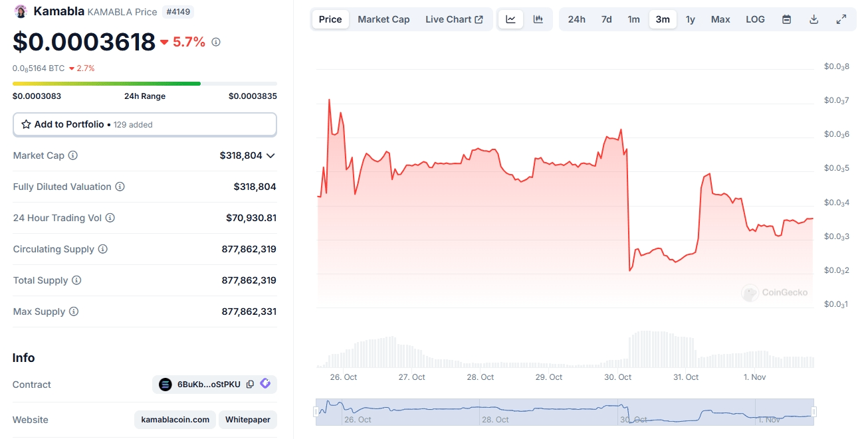Click info icon next to Circulating Supply
Screen dimensions: 868x439
[103, 249]
